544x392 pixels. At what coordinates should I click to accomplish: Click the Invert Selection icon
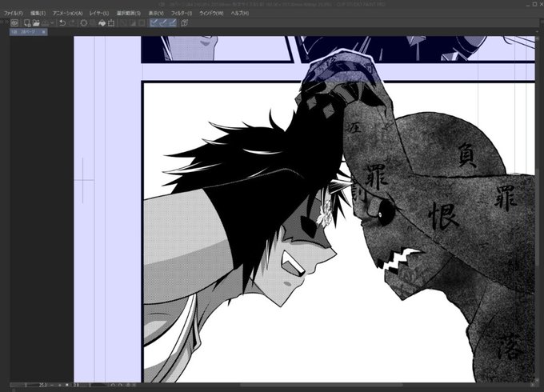point(133,23)
